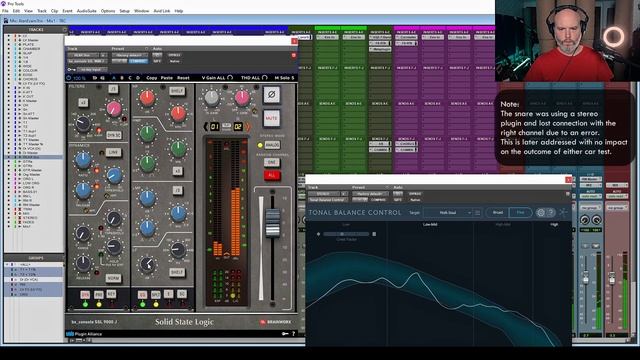Toggle the HF SHELF button
640x360 pixels.
[177, 91]
